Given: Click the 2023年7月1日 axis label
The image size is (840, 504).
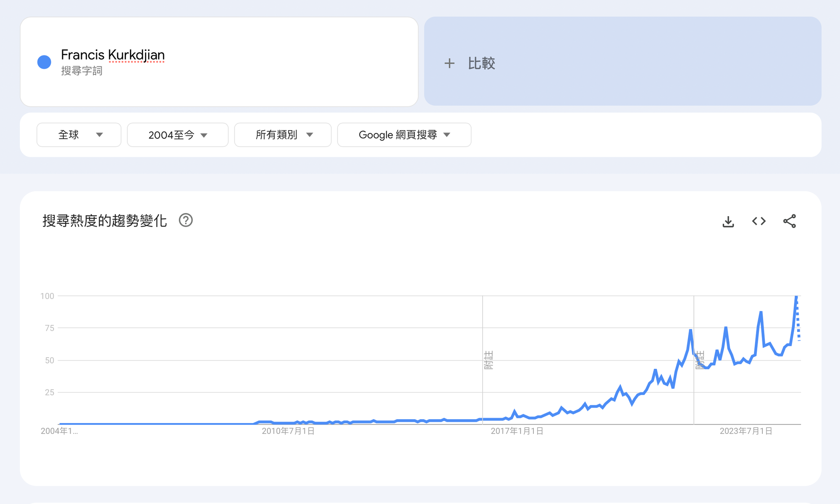Looking at the screenshot, I should point(746,431).
